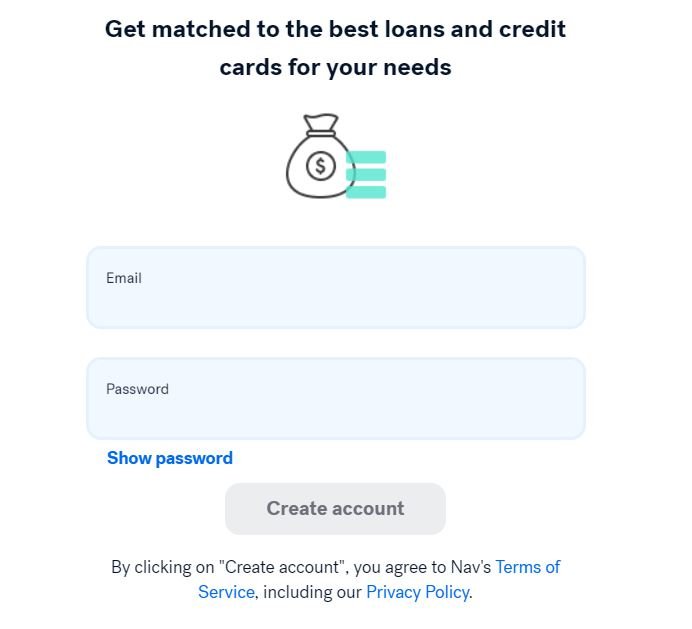Click the middle teal bar of icon

click(x=366, y=174)
